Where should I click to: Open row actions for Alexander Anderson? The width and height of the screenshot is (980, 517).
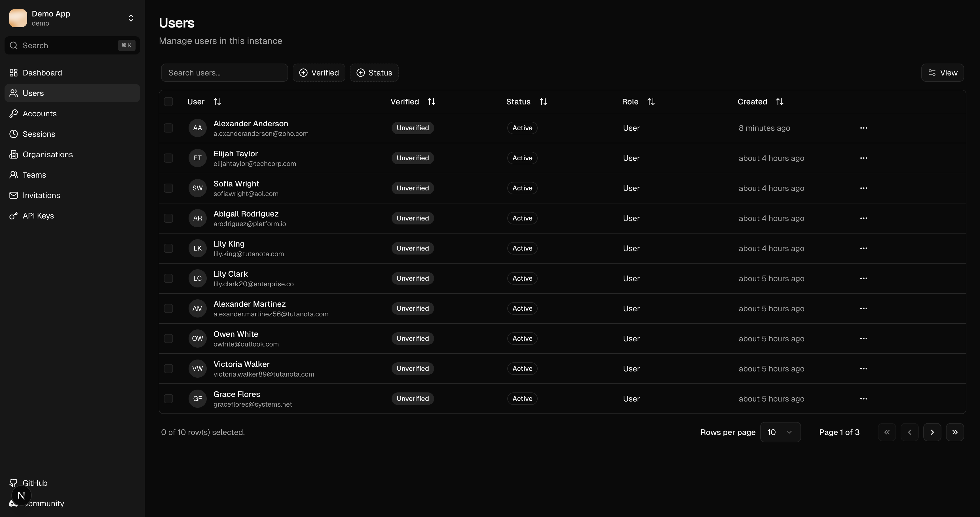point(863,128)
